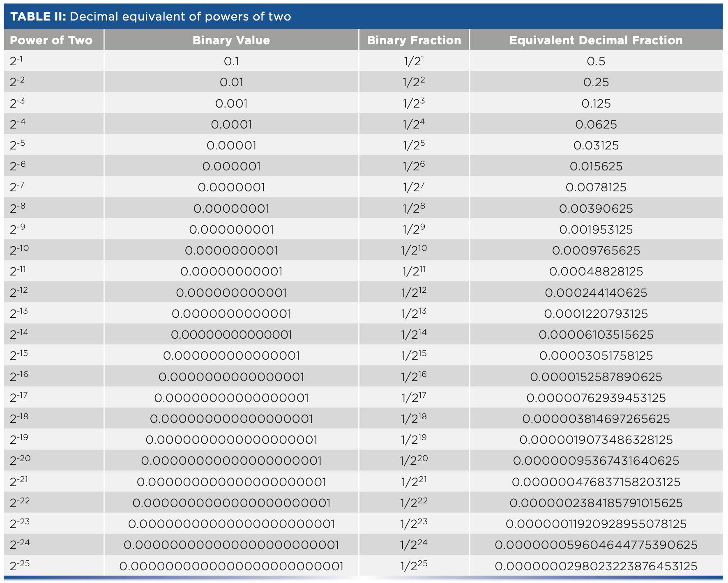Select decimal value 0.125

pos(596,103)
